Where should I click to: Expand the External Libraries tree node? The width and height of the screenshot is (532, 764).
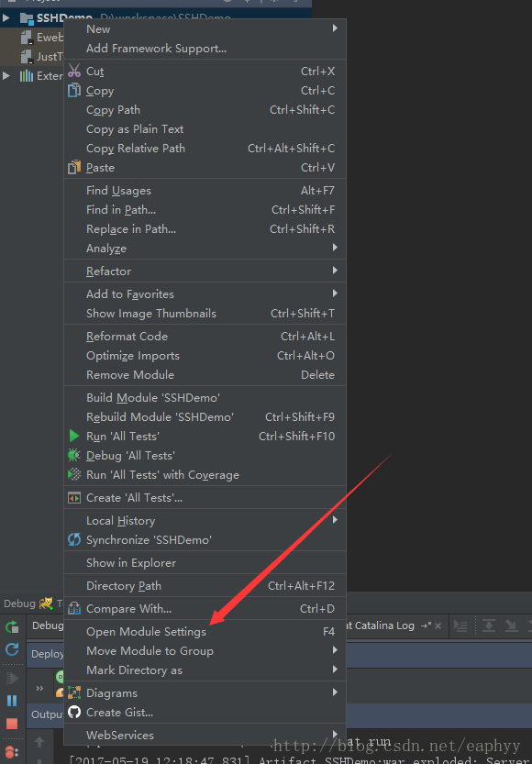[x=6, y=75]
